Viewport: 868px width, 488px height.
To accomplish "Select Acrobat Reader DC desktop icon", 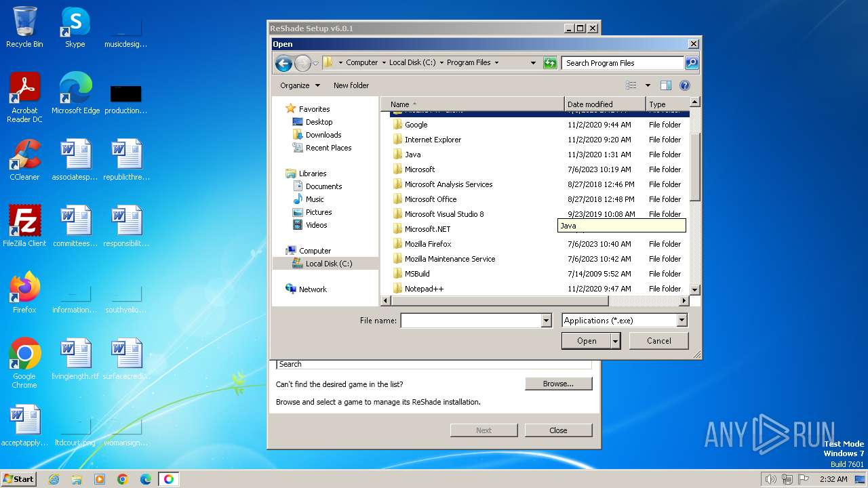I will [x=24, y=98].
